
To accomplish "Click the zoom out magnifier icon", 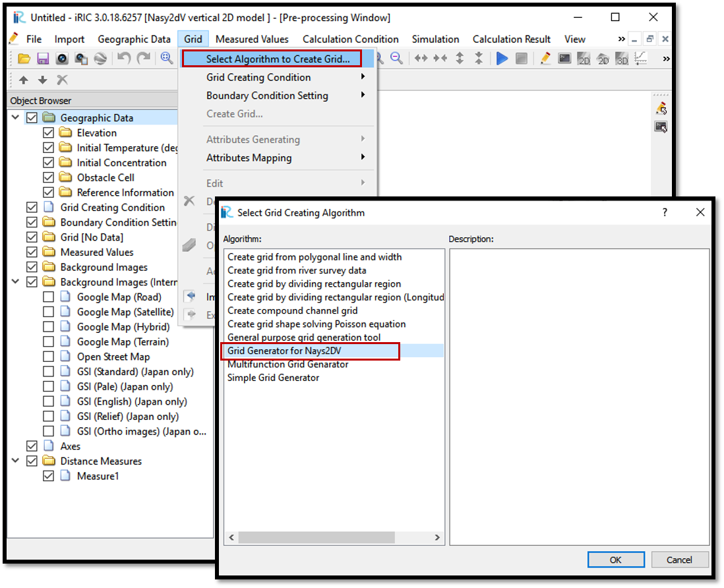I will tap(396, 58).
